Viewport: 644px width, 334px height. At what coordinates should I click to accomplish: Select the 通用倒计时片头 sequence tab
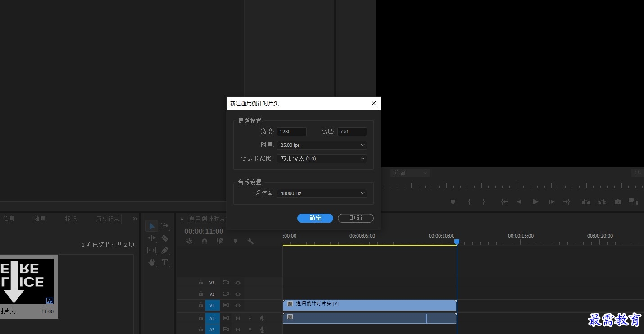(207, 219)
